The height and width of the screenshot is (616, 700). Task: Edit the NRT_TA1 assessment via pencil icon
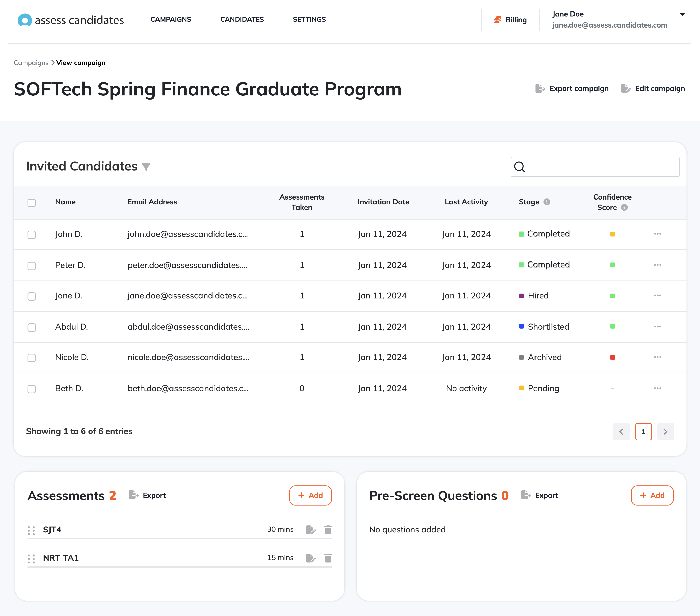[311, 558]
